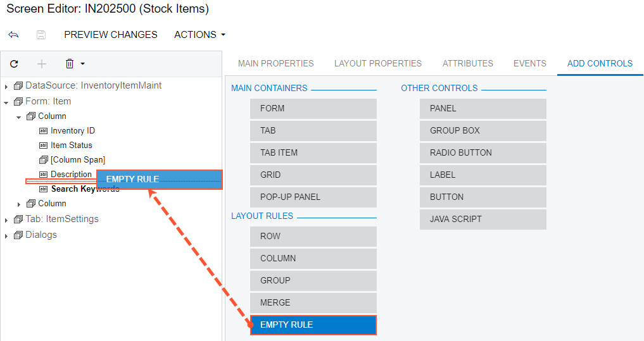The image size is (644, 341).
Task: Select the Item Status field
Action: 71,146
